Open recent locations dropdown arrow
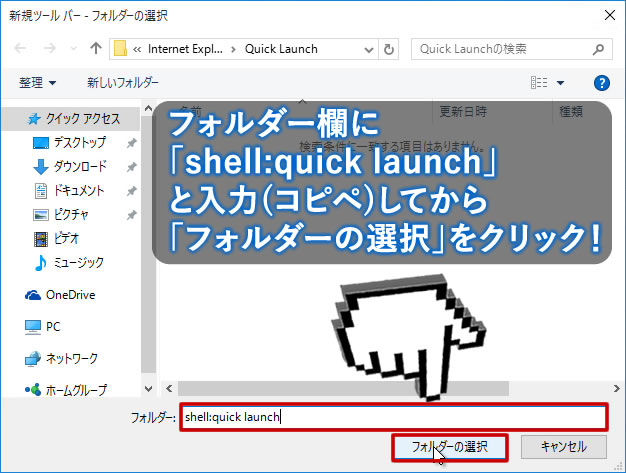Viewport: 626px width, 473px height. pyautogui.click(x=73, y=49)
